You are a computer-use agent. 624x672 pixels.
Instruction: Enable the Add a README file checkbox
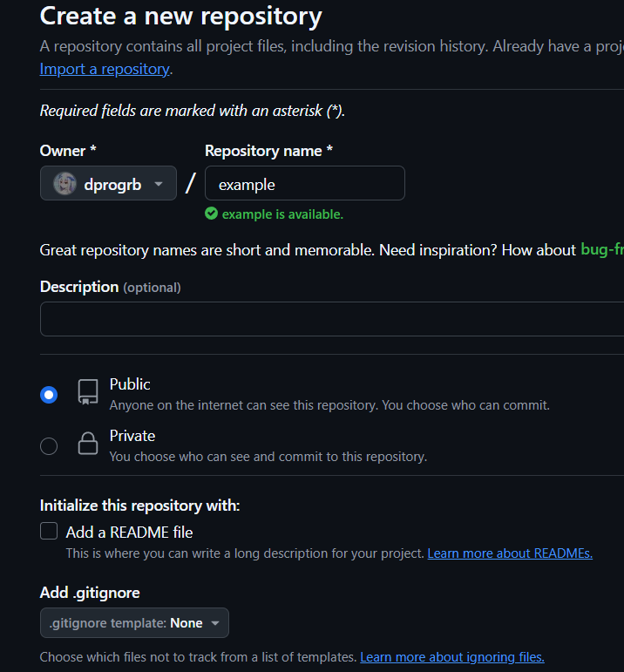click(49, 531)
